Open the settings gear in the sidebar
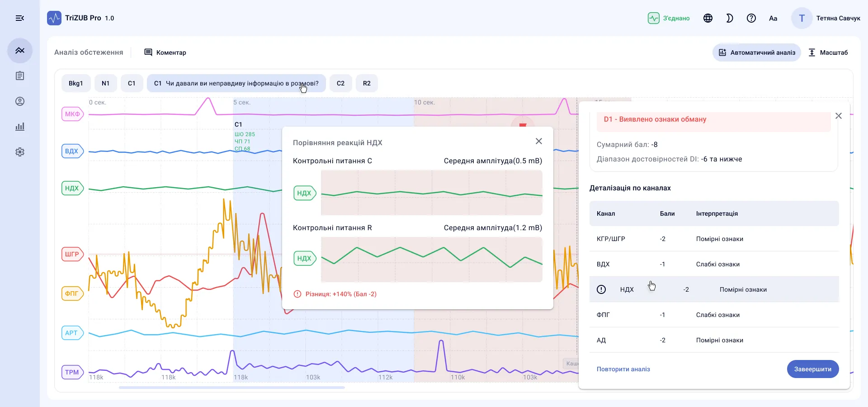The image size is (868, 407). 20,152
